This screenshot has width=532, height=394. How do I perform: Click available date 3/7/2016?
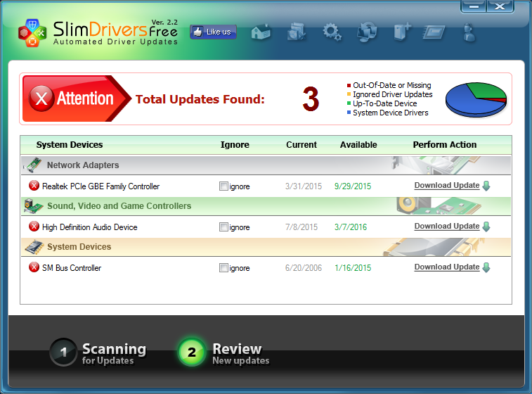351,227
